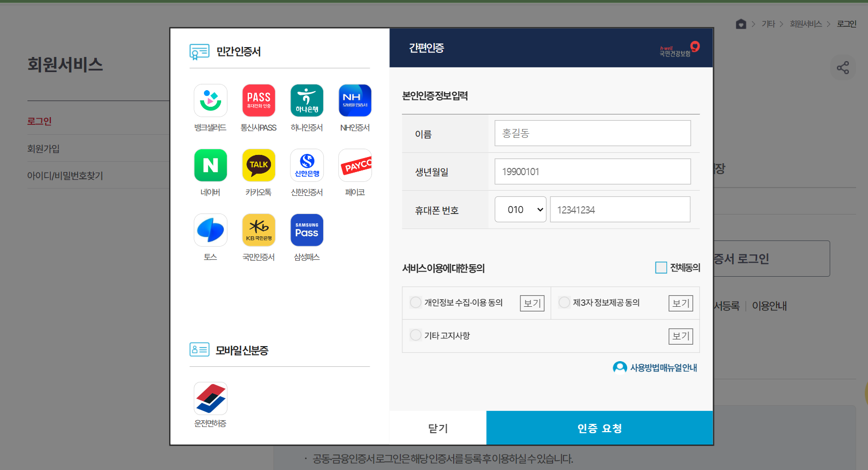Click 회원서비스 in the breadcrumb
The image size is (868, 470).
[x=806, y=24]
